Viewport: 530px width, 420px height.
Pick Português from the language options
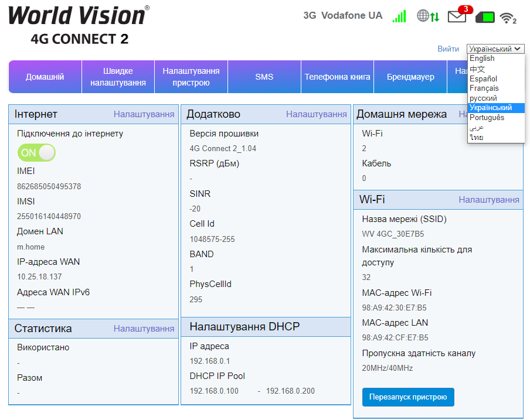(487, 118)
